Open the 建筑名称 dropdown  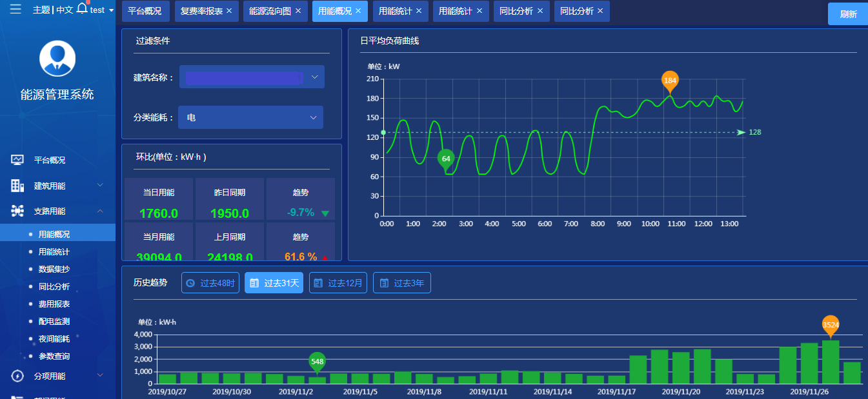(252, 77)
